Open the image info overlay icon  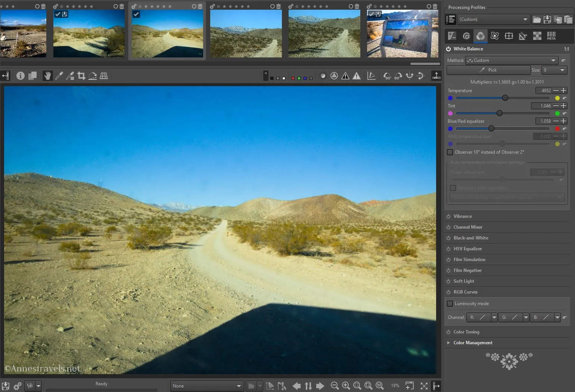coord(21,76)
